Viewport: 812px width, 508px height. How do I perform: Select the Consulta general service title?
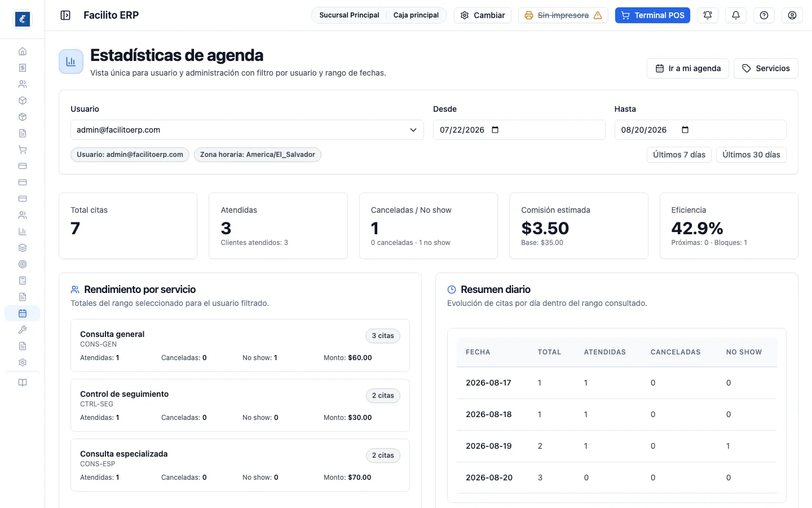click(112, 334)
